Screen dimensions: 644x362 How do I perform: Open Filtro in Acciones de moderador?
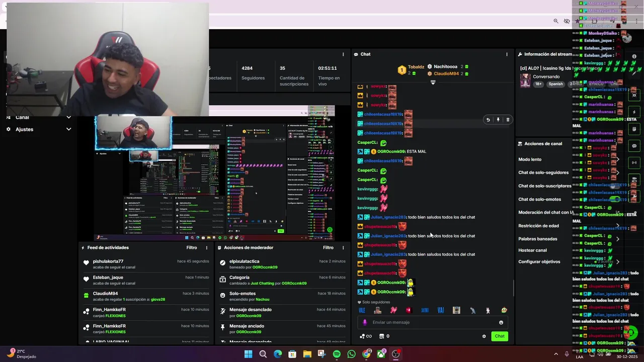click(x=328, y=248)
